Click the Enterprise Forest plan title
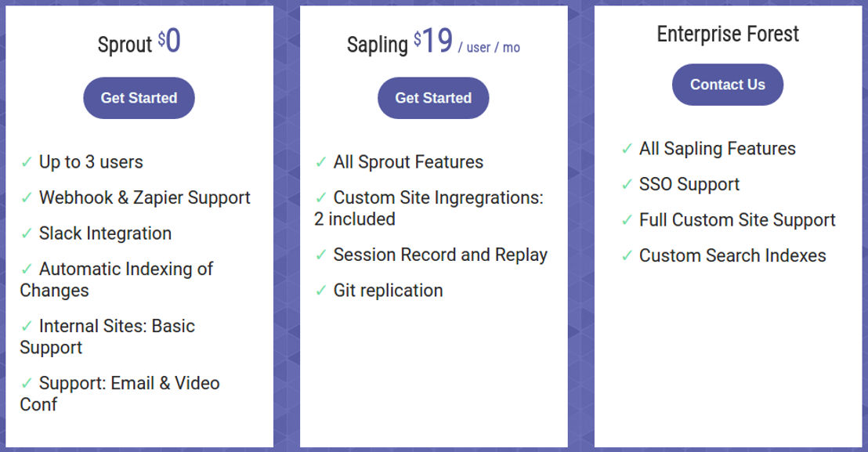The image size is (868, 452). pos(728,34)
